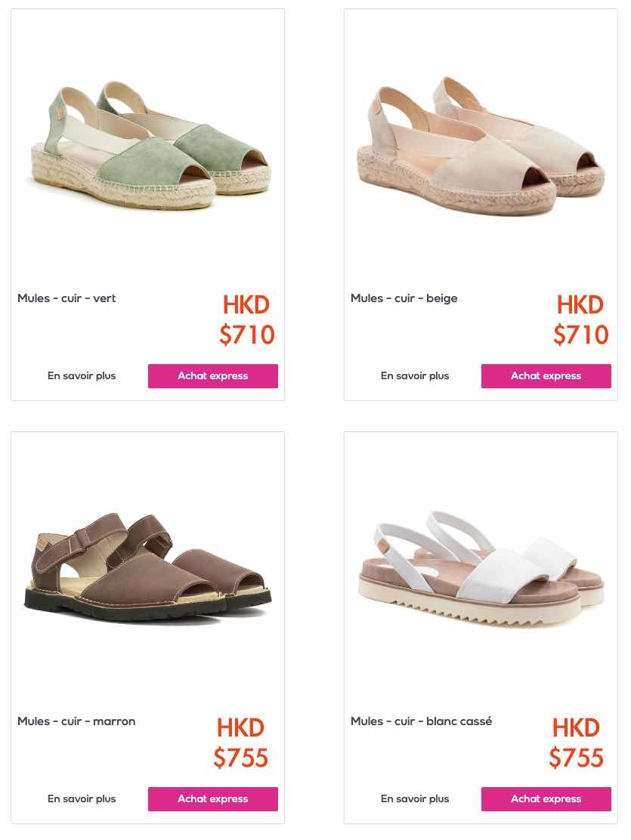The image size is (631, 840).
Task: Select the "Mules - cuir - marron" title
Action: point(76,721)
